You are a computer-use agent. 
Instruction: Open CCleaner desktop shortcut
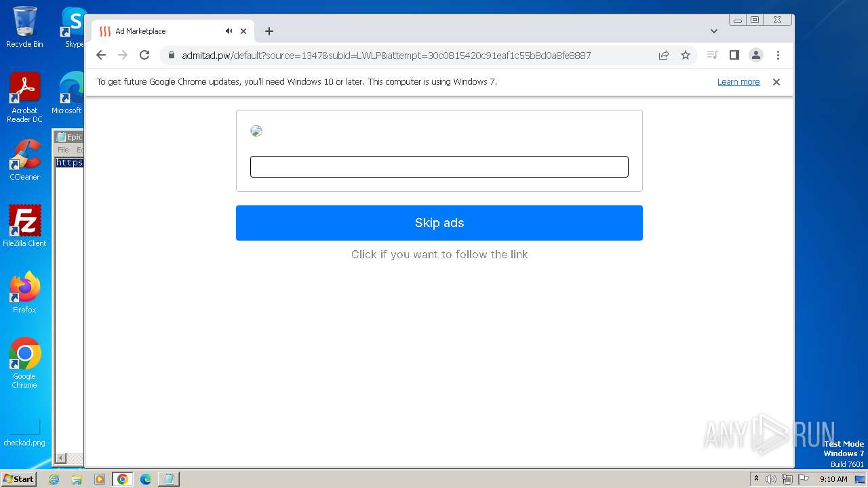click(24, 160)
